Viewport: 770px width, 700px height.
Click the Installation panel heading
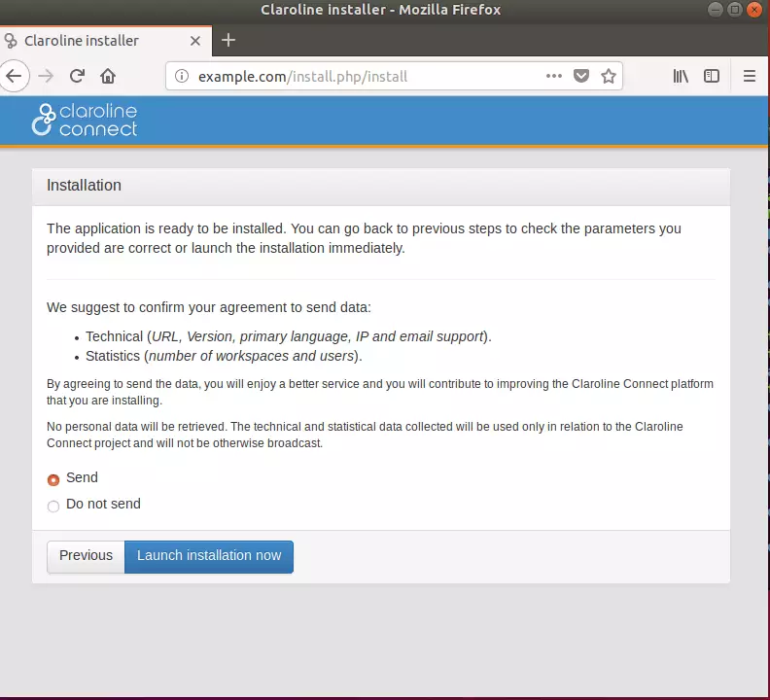coord(84,185)
